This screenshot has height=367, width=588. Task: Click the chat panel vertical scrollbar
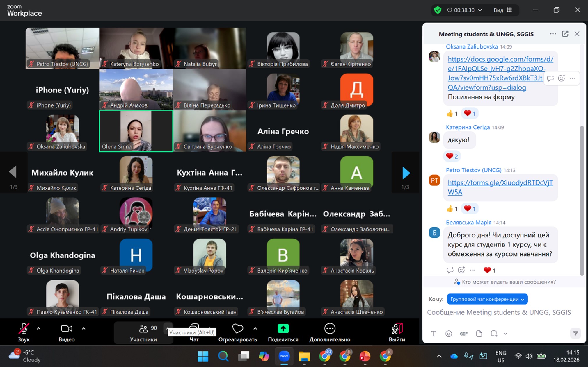(582, 200)
